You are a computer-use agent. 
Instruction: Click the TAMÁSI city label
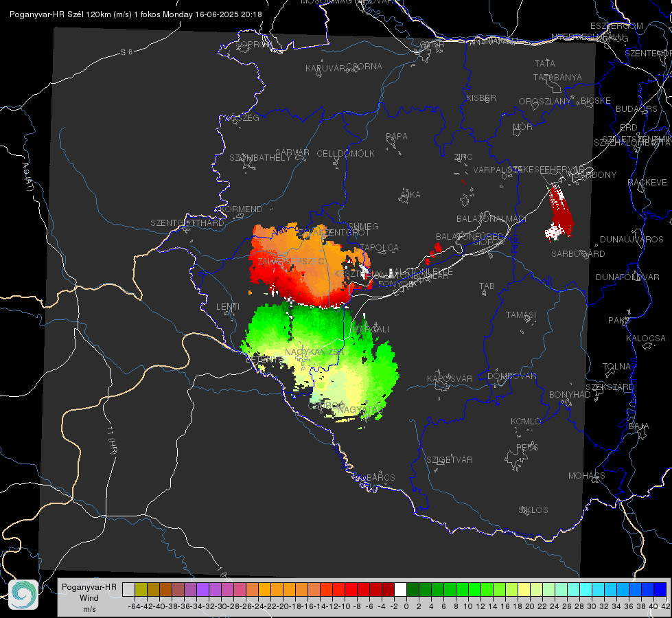coord(521,315)
